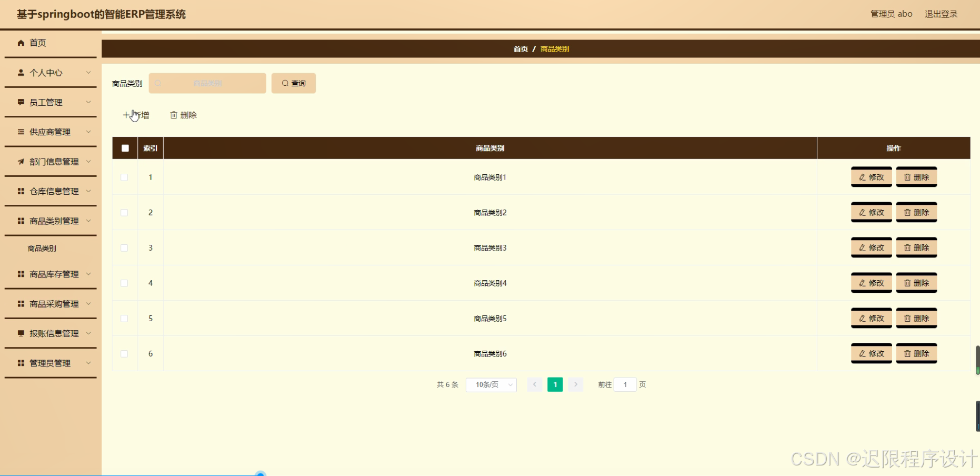Click the 员工管理 sidebar icon
The image size is (980, 476).
coord(21,102)
